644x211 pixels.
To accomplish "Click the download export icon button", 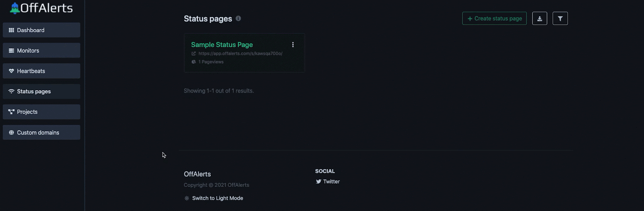I will tap(540, 19).
